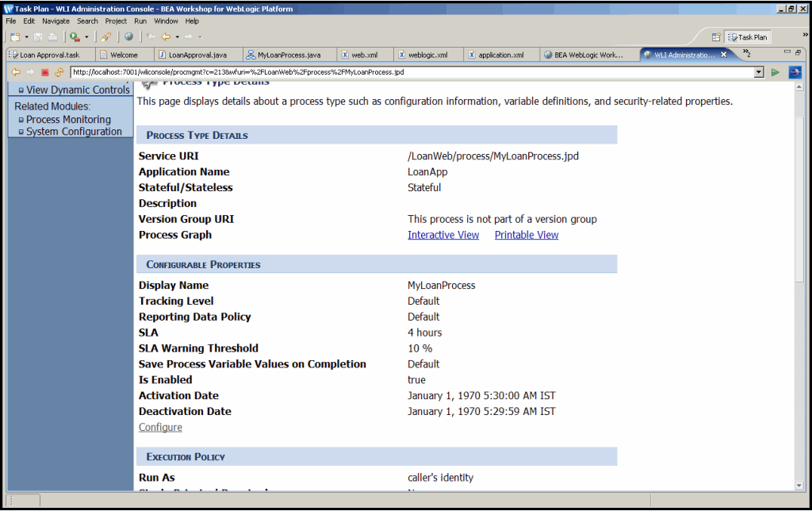
Task: Switch to the BEA WebLogic Work... tab
Action: (x=588, y=55)
